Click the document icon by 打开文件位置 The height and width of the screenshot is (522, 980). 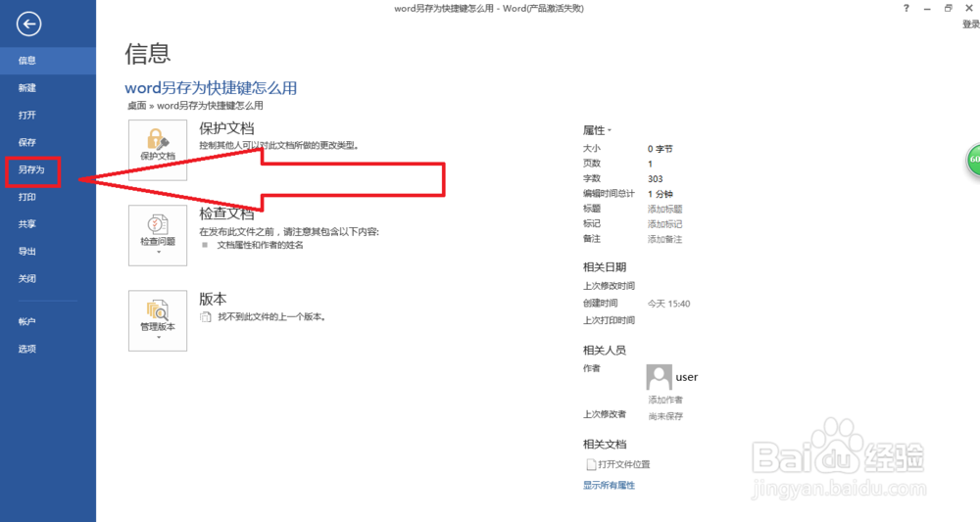[591, 464]
